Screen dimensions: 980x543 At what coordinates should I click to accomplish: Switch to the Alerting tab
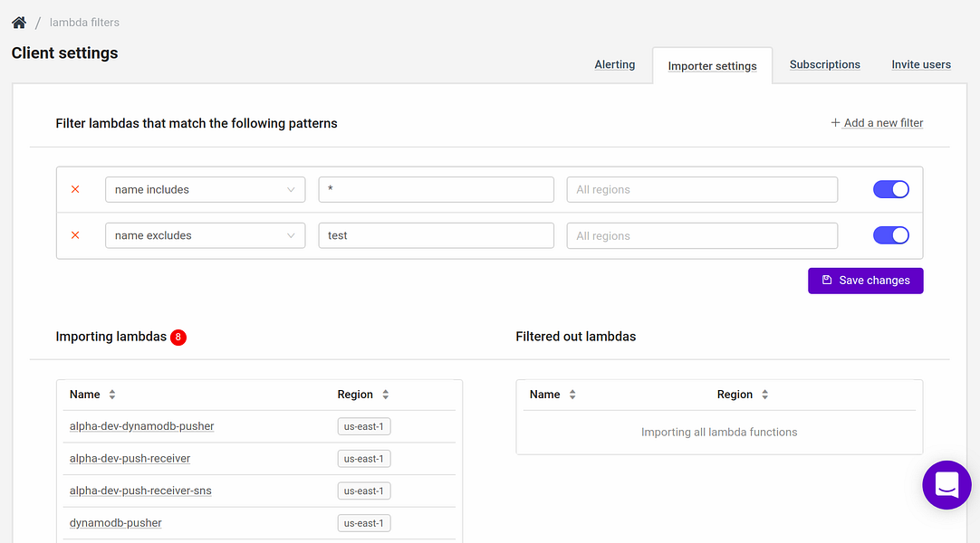coord(614,65)
